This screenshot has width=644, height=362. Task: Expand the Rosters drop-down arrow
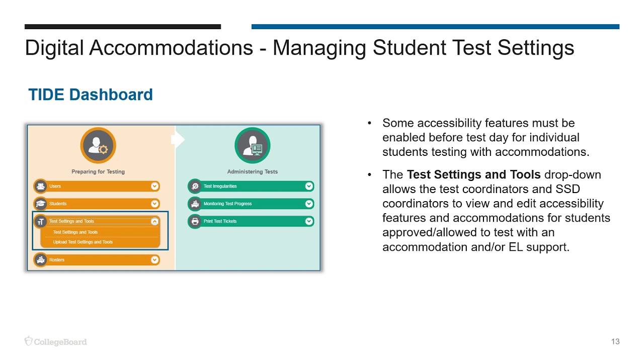click(x=155, y=260)
